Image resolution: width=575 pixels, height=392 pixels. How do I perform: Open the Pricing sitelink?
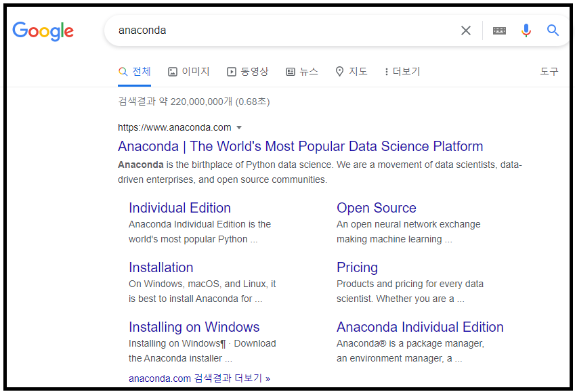(x=357, y=267)
